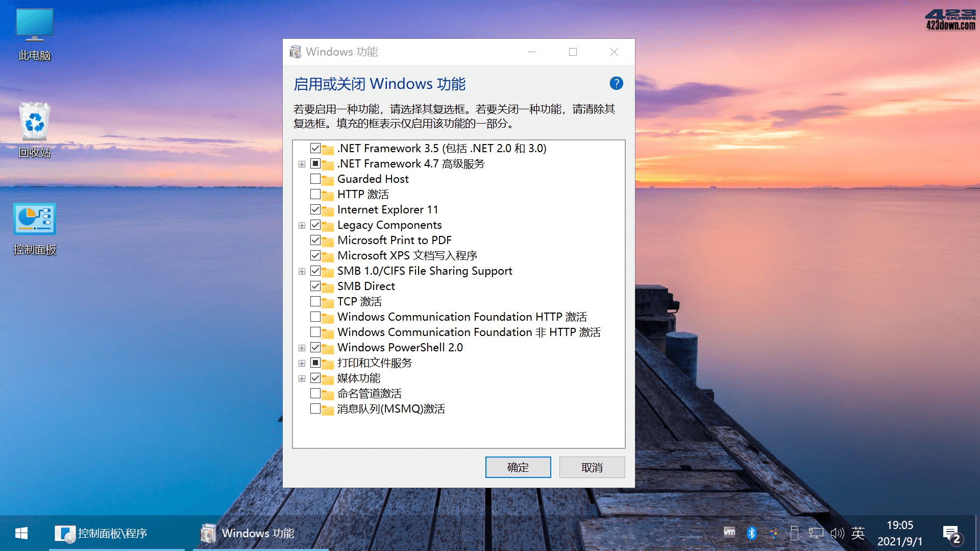980x551 pixels.
Task: Expand the 媒体功能 tree item
Action: [x=302, y=378]
